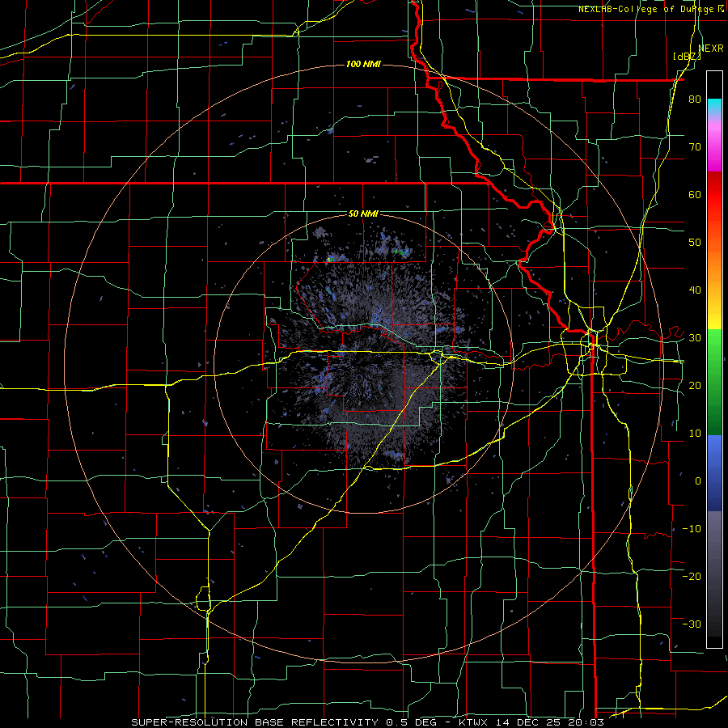This screenshot has width=728, height=728.
Task: Click the 80 dBZ legend value
Action: coord(695,99)
